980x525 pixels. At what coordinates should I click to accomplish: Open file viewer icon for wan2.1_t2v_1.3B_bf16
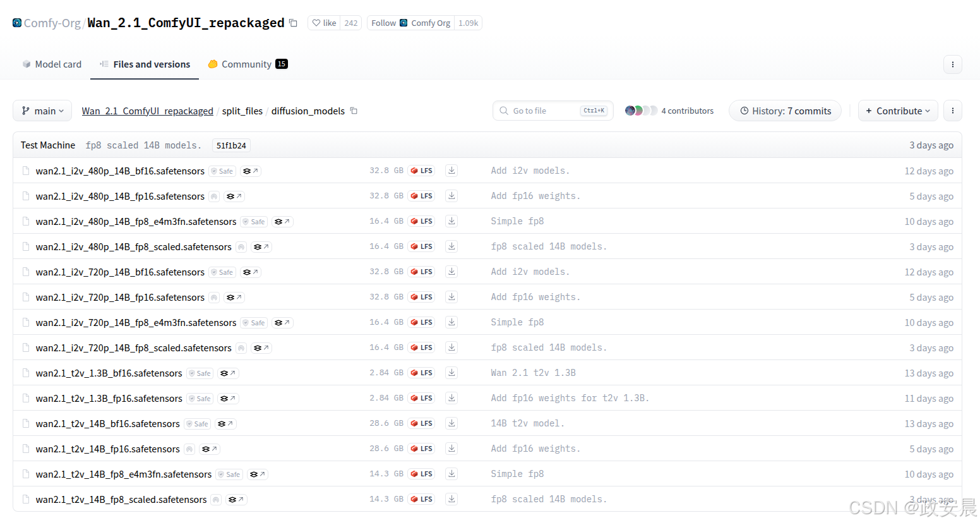228,373
